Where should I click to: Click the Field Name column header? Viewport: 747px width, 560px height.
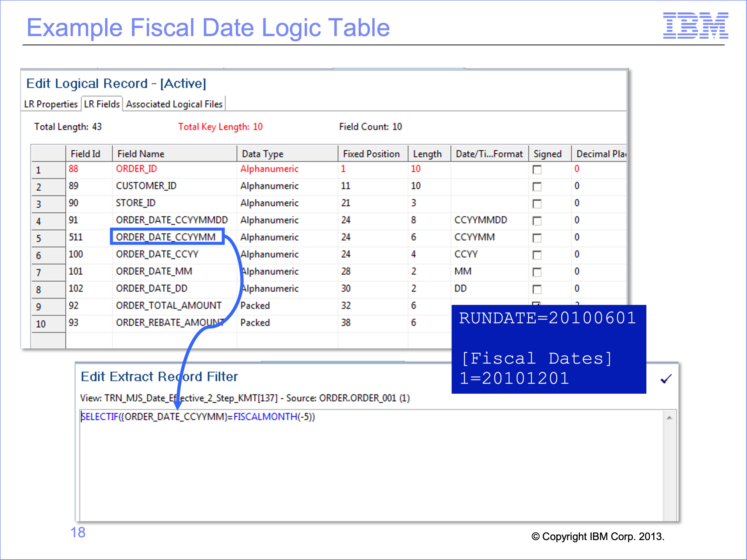click(140, 154)
